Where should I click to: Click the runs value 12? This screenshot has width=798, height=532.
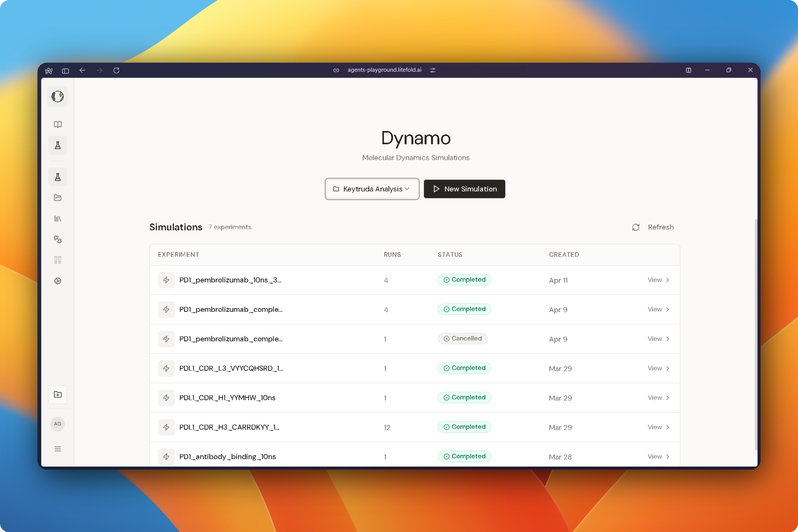[x=387, y=427]
